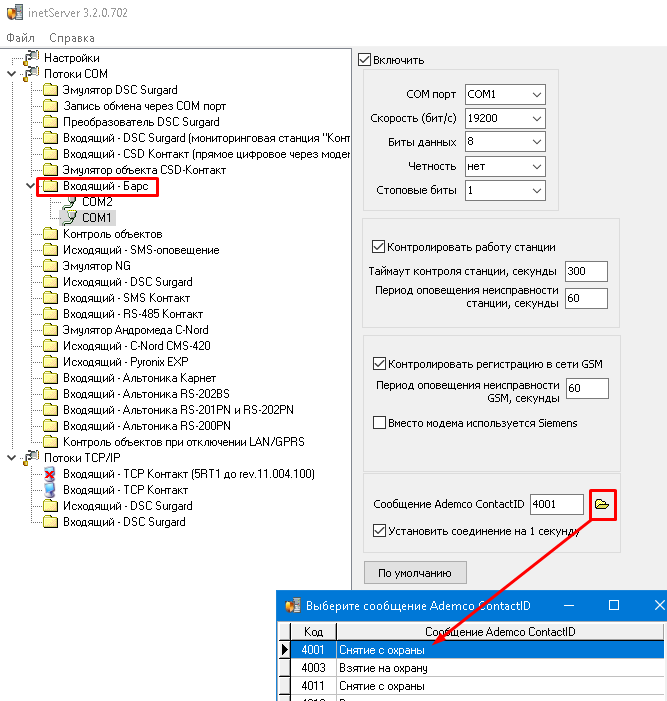
Task: Click the Исходящий - SMS-оповещение folder icon
Action: pyautogui.click(x=51, y=250)
